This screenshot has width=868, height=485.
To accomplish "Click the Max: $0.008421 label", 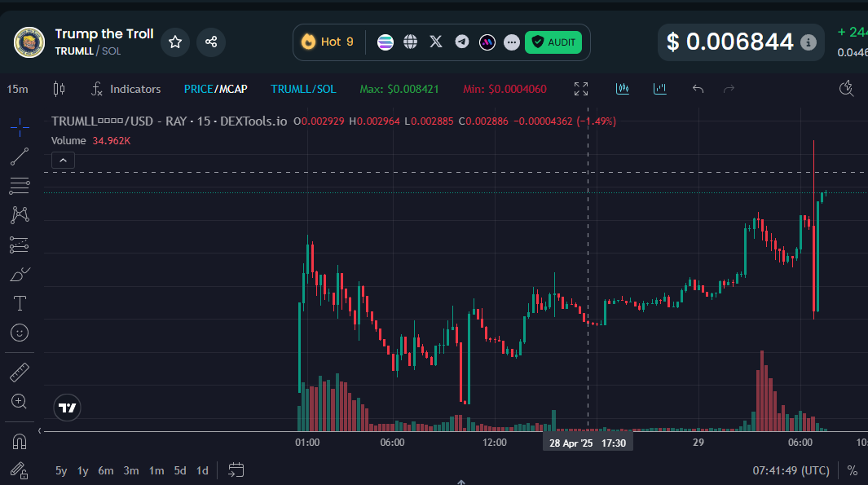I will pyautogui.click(x=399, y=89).
